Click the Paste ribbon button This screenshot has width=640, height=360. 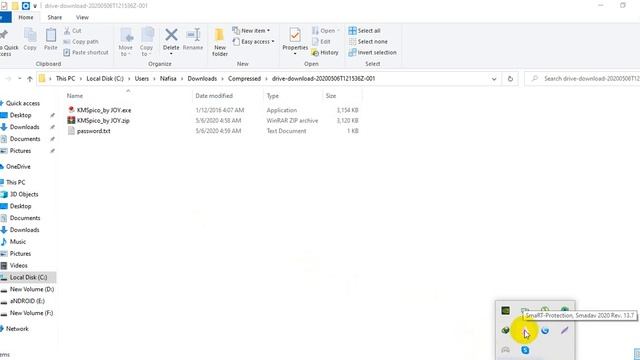click(x=51, y=40)
